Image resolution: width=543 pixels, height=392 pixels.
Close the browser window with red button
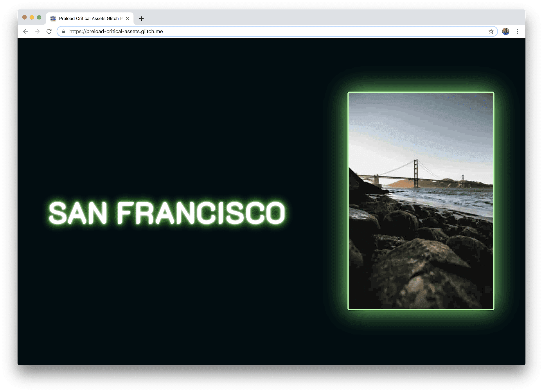click(x=24, y=17)
